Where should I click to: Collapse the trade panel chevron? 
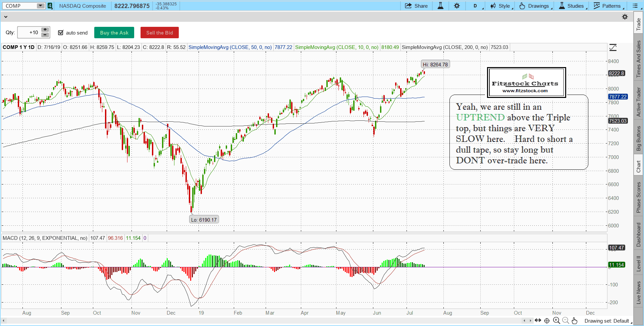click(x=5, y=17)
